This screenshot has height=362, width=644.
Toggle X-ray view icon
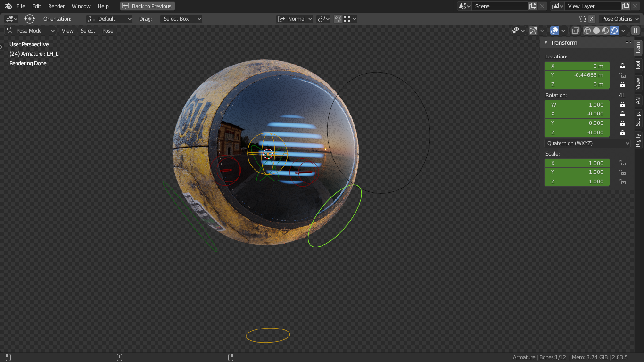click(576, 31)
